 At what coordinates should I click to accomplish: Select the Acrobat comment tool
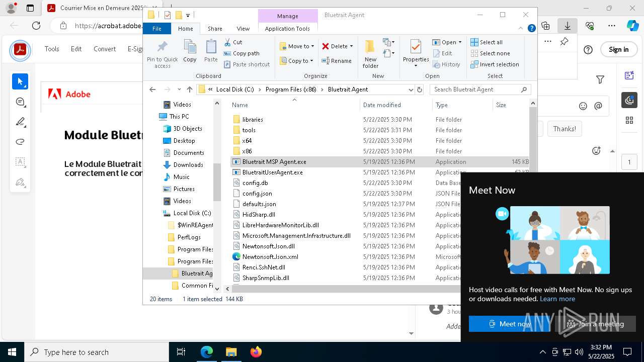[x=20, y=102]
